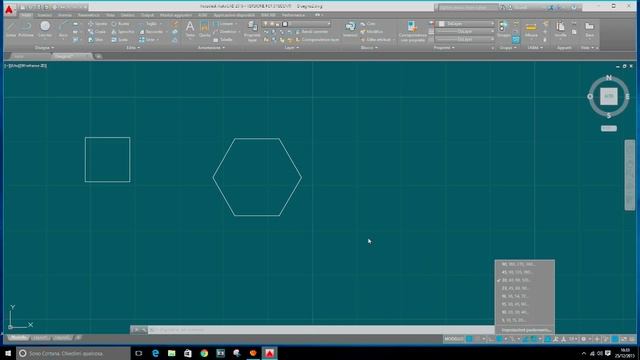The width and height of the screenshot is (640, 360).
Task: Click Crea block button
Action: coord(368,24)
